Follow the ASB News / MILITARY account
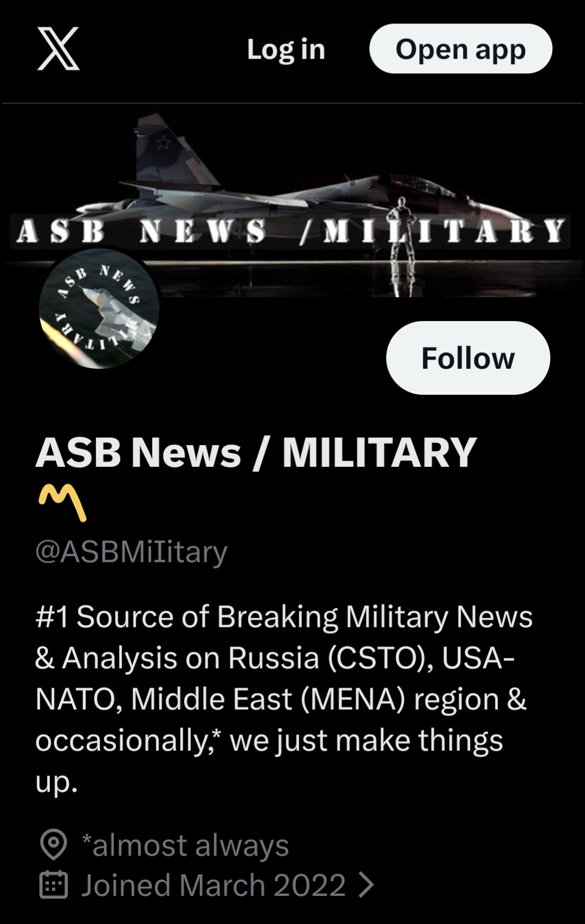This screenshot has width=585, height=924. click(x=468, y=358)
